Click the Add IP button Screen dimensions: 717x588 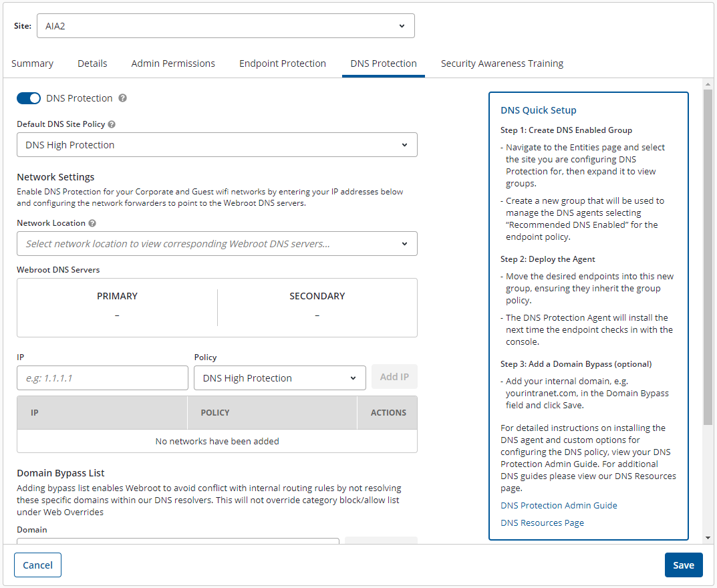(x=394, y=377)
